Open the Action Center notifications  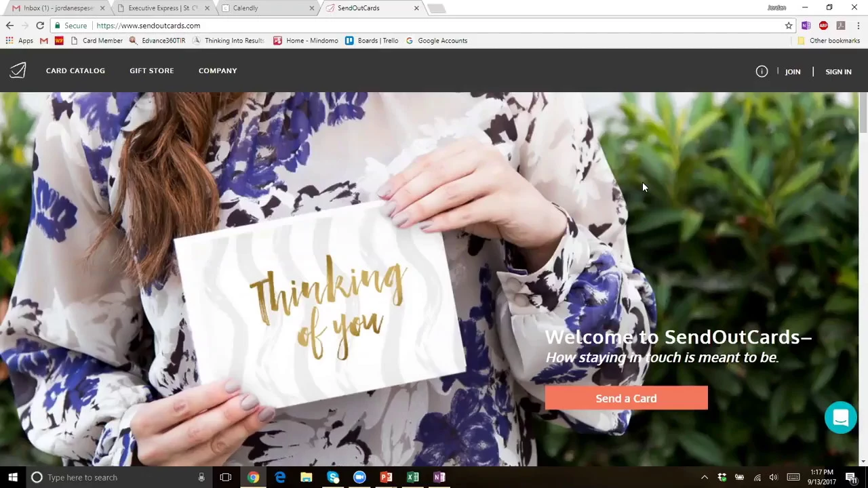851,477
